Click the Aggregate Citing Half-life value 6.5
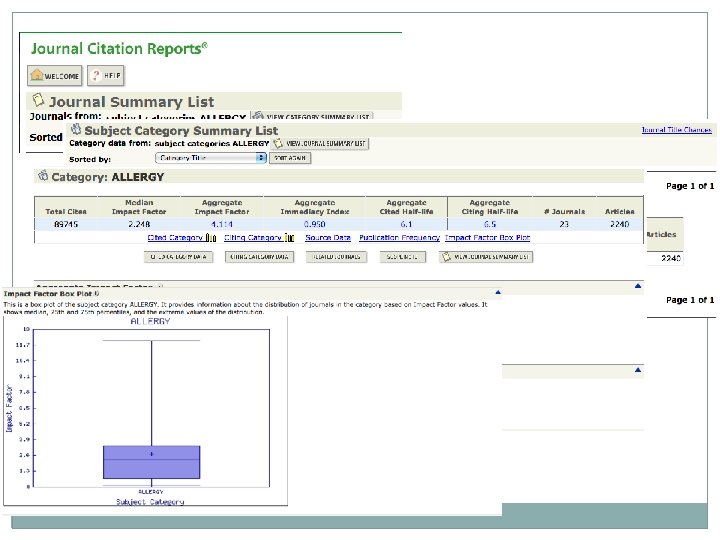This screenshot has width=720, height=540. [490, 224]
